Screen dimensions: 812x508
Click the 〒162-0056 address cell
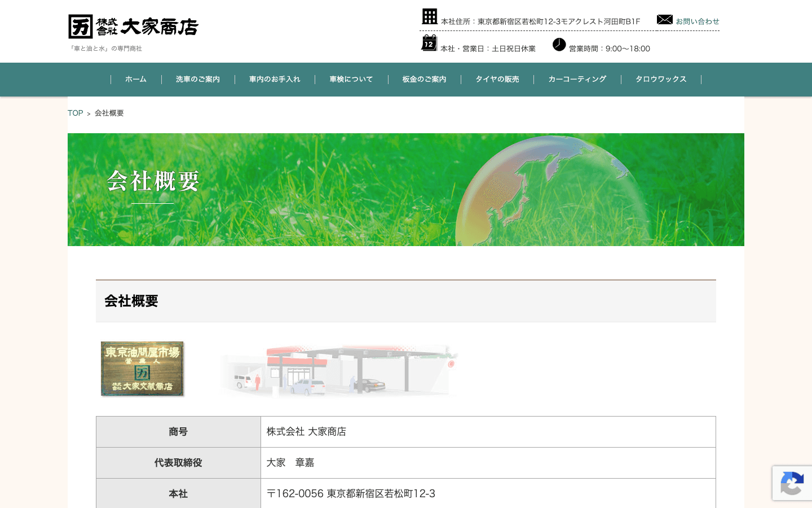coord(488,494)
